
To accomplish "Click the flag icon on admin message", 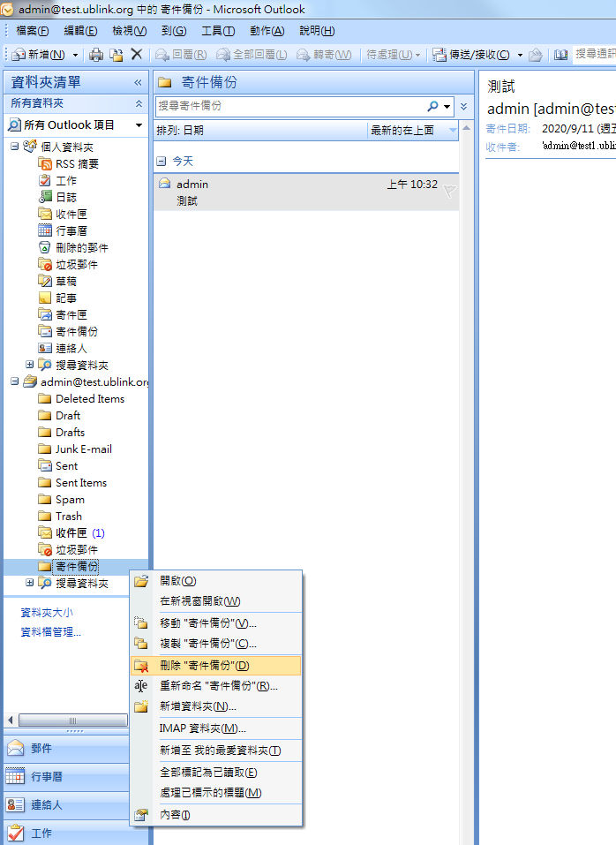I will click(449, 190).
